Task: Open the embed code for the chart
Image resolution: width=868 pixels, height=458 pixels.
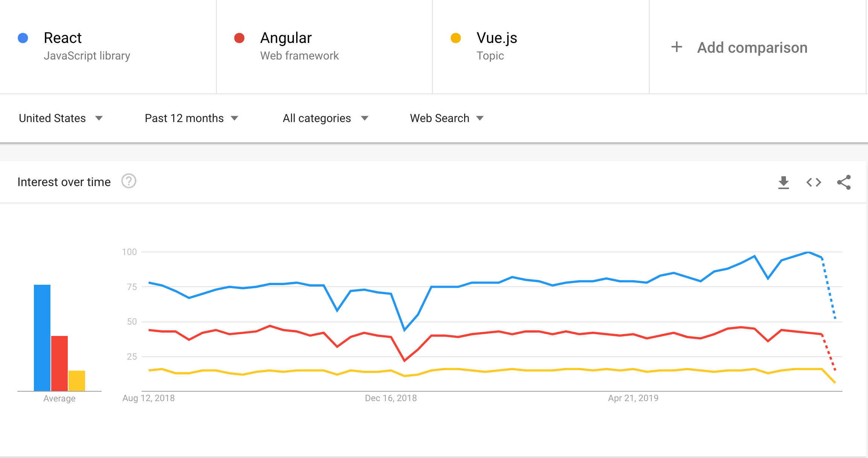Action: tap(814, 182)
